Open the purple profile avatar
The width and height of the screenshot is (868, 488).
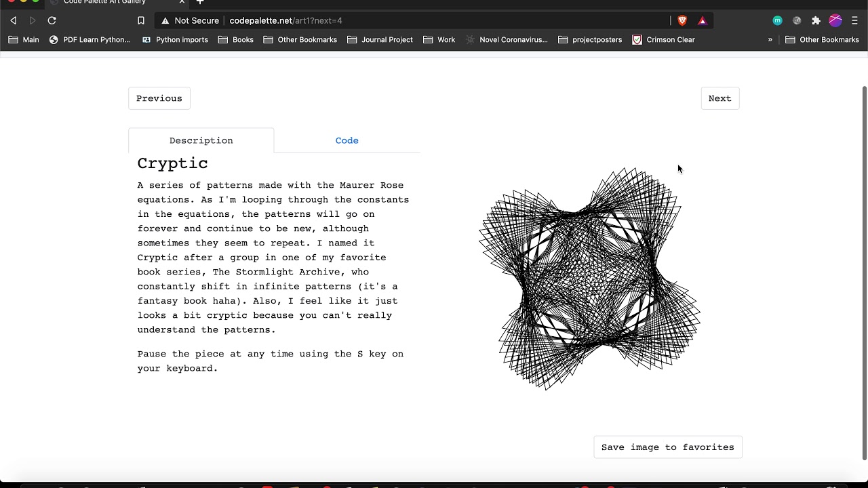(835, 20)
